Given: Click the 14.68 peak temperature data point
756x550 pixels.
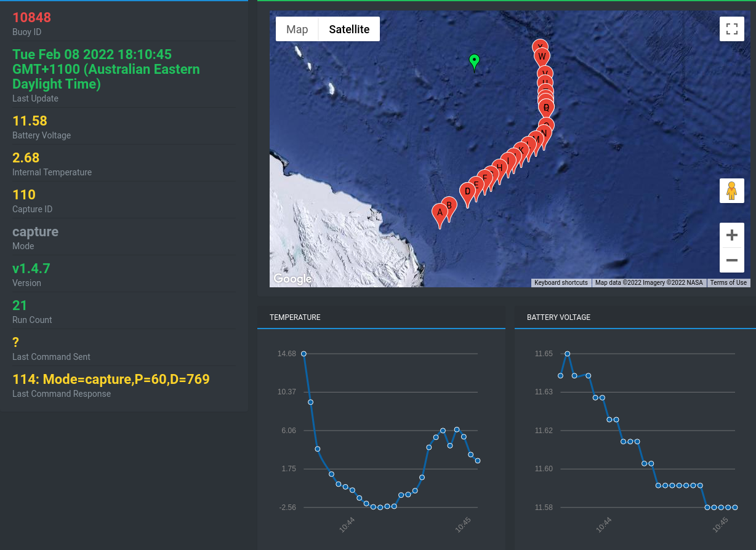Looking at the screenshot, I should (x=304, y=354).
